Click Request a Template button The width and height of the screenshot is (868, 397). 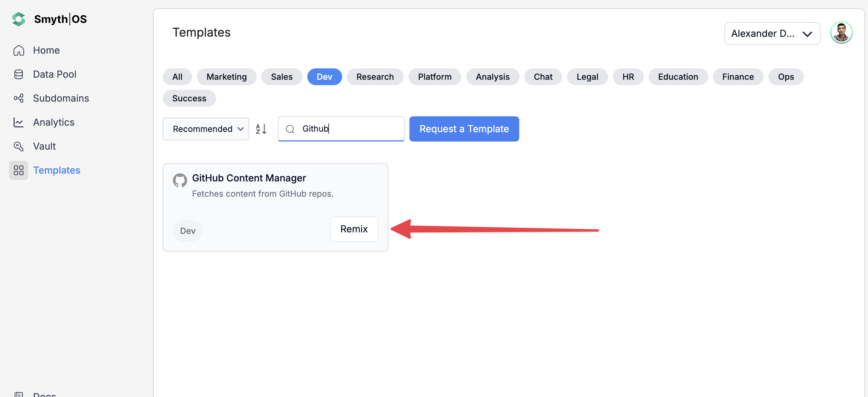[x=464, y=129]
